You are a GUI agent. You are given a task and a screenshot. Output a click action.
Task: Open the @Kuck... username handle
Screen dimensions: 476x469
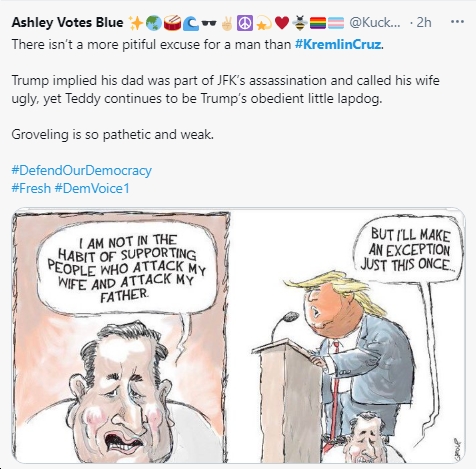click(x=375, y=22)
